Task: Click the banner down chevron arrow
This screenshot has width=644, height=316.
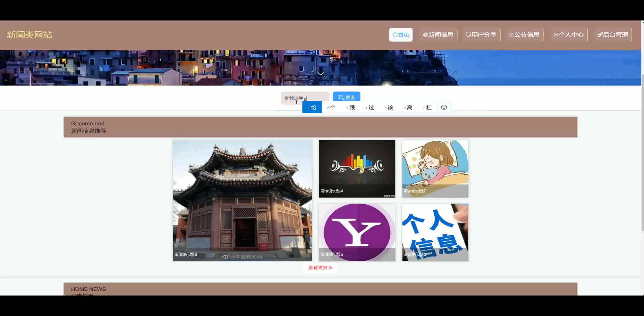Action: tap(320, 74)
